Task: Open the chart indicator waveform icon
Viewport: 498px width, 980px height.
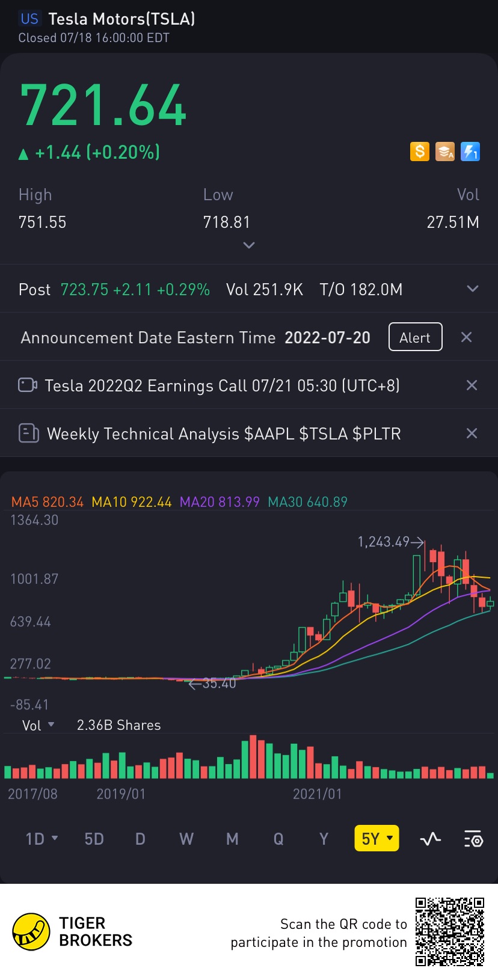Action: [x=430, y=839]
